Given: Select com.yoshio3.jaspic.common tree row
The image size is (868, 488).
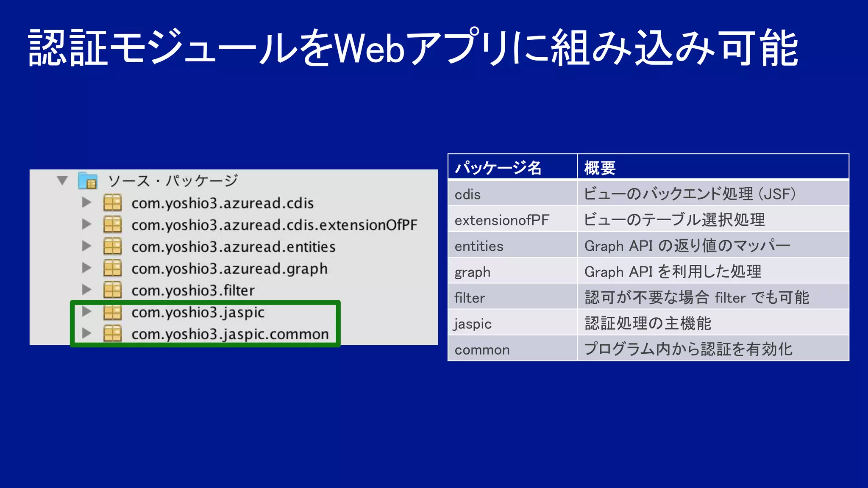Looking at the screenshot, I should pos(230,334).
